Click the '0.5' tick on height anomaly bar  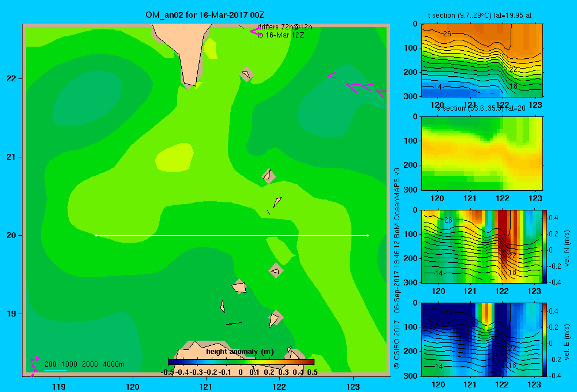(312, 372)
